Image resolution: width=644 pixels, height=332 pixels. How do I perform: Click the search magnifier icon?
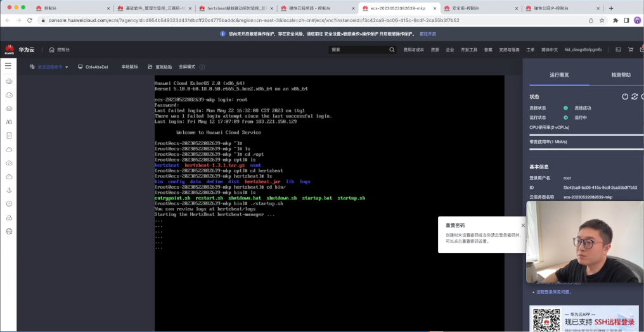[392, 49]
